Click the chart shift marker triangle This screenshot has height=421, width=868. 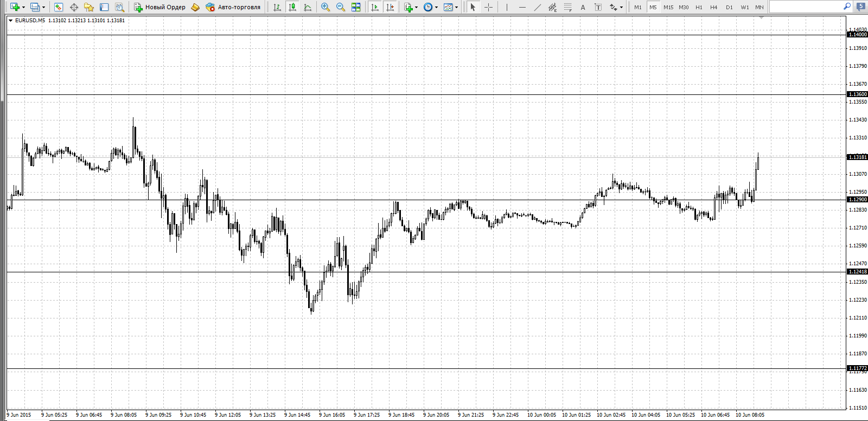[x=762, y=18]
